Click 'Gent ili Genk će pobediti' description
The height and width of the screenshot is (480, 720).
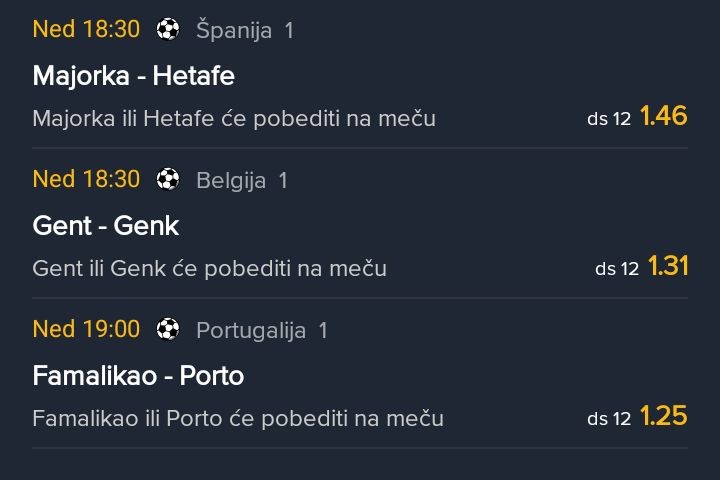[x=209, y=268]
